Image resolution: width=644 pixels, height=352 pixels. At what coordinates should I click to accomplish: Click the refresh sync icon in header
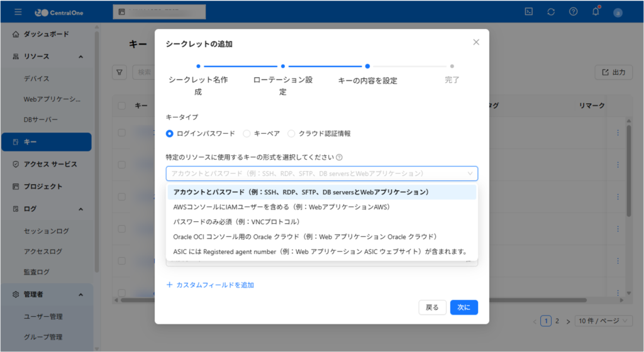point(551,11)
